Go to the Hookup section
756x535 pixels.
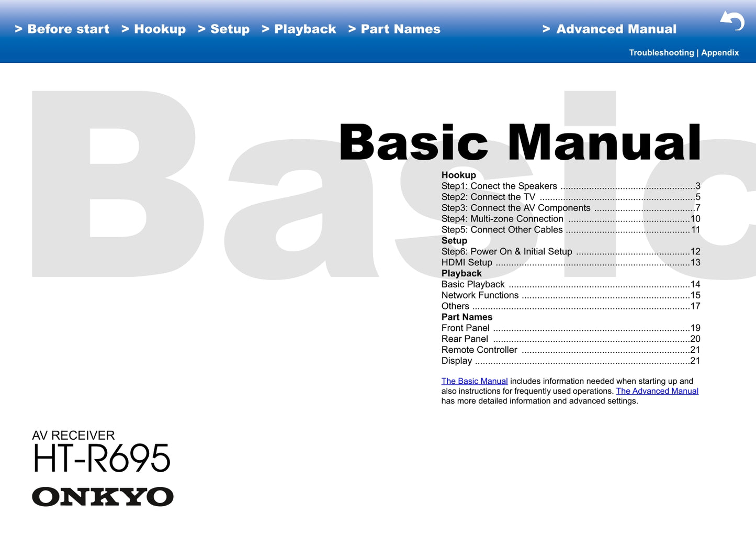coord(154,29)
